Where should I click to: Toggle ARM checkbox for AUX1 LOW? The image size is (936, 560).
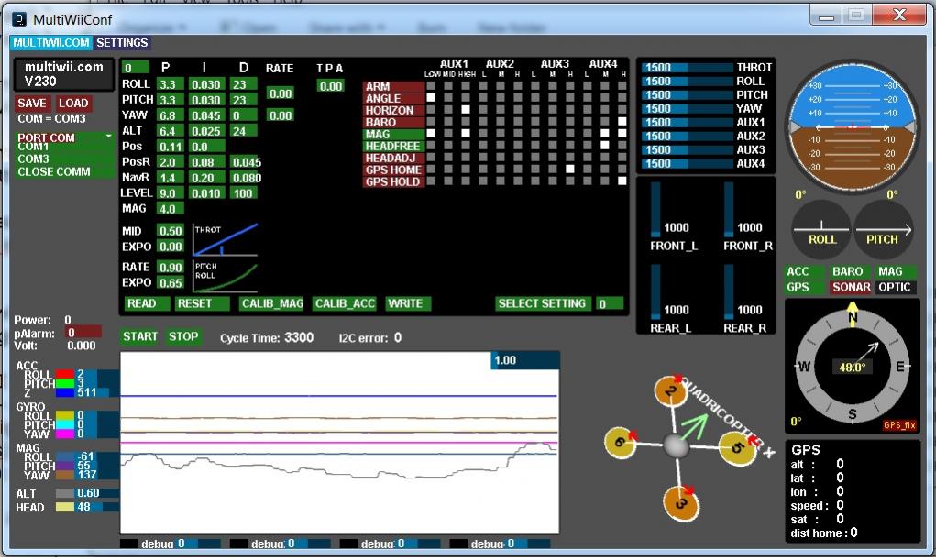point(430,86)
